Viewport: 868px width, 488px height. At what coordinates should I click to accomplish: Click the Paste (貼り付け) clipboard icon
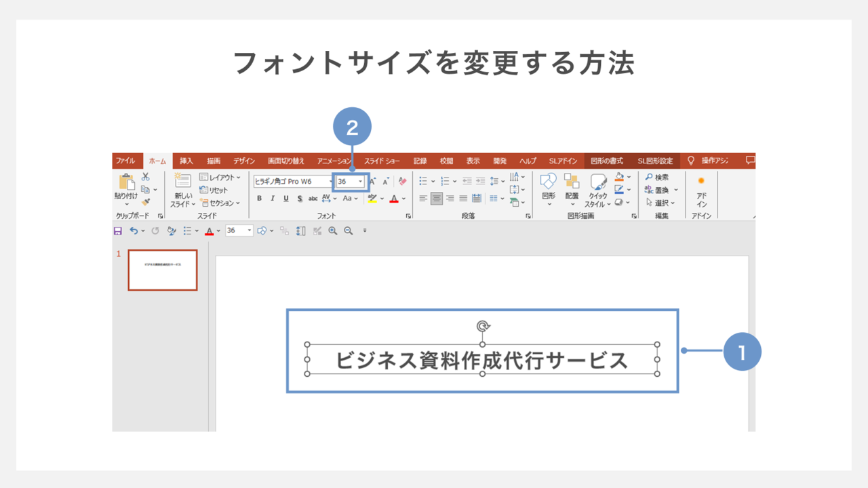point(126,182)
